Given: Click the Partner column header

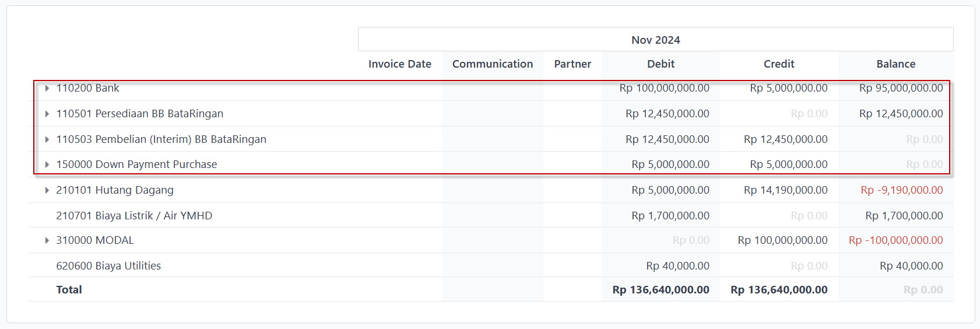Looking at the screenshot, I should tap(572, 64).
